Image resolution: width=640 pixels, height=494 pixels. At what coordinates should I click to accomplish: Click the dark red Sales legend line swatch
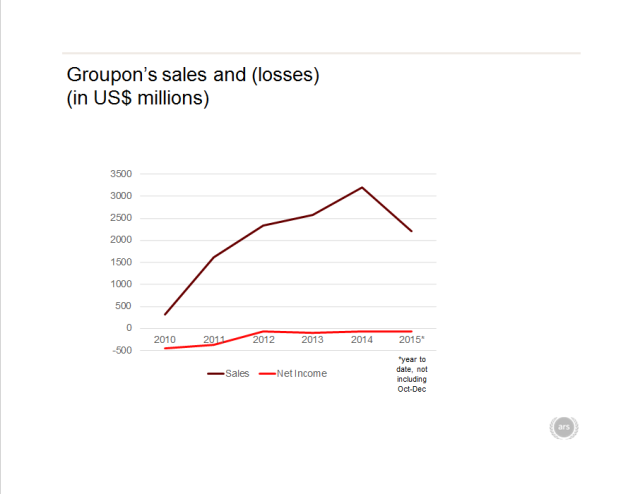pos(216,374)
